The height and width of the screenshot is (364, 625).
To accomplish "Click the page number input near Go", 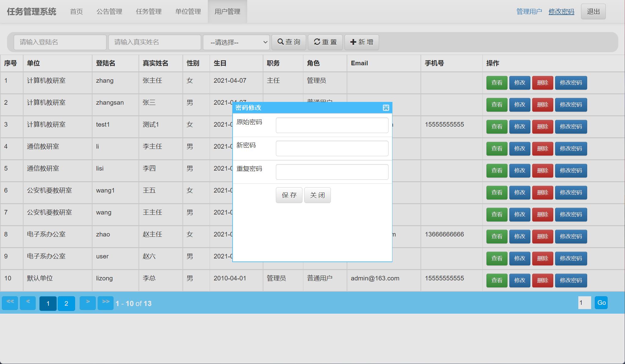I will pyautogui.click(x=584, y=302).
